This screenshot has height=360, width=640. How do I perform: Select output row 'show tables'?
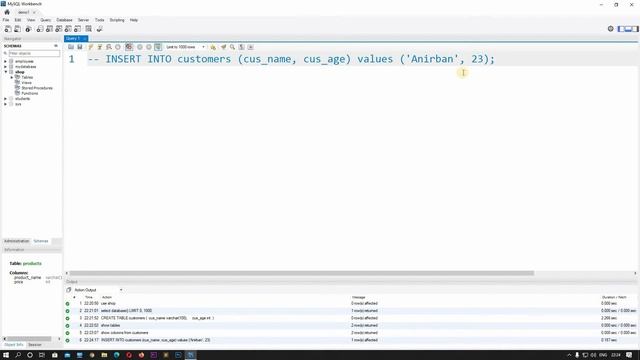[x=351, y=325]
